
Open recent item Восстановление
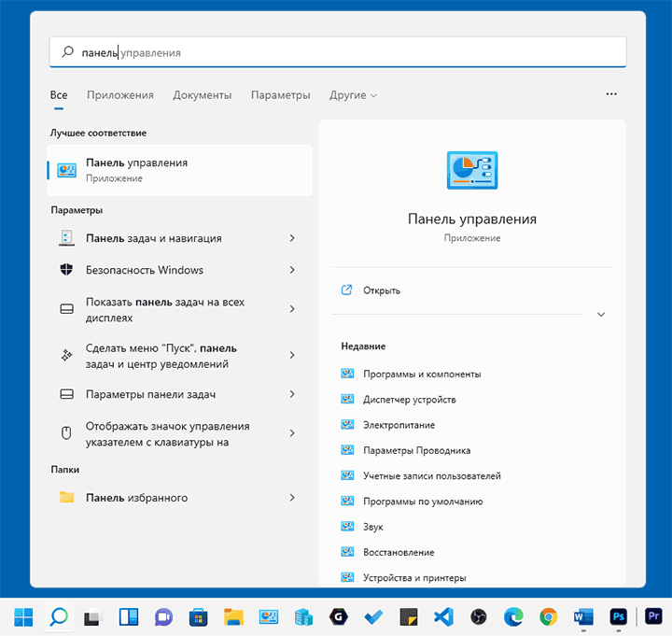(x=399, y=552)
